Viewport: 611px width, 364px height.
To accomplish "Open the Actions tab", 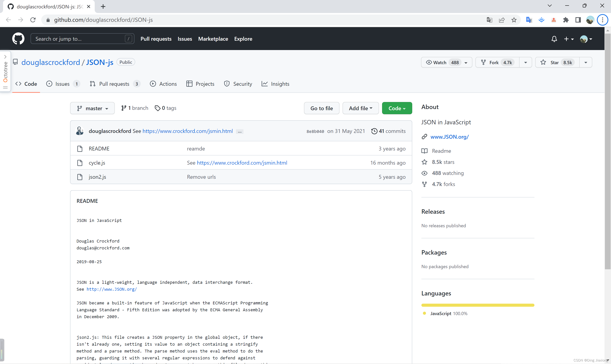I will [163, 84].
